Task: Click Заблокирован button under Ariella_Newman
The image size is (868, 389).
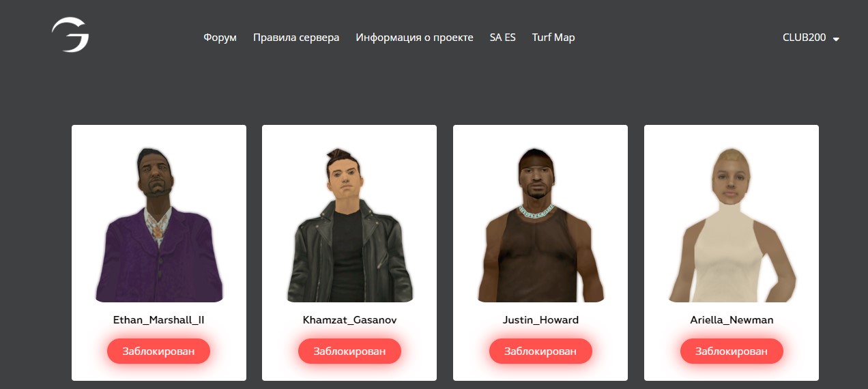Action: pos(732,351)
